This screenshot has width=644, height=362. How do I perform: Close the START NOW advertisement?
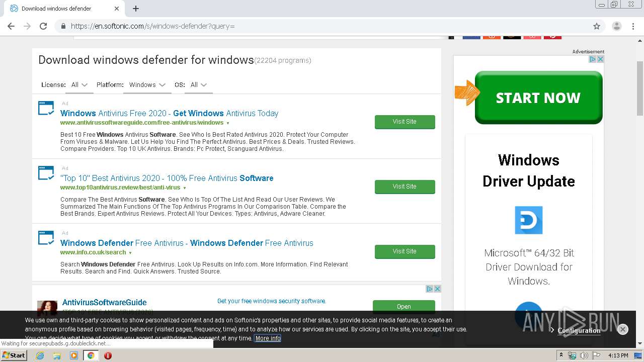click(600, 59)
